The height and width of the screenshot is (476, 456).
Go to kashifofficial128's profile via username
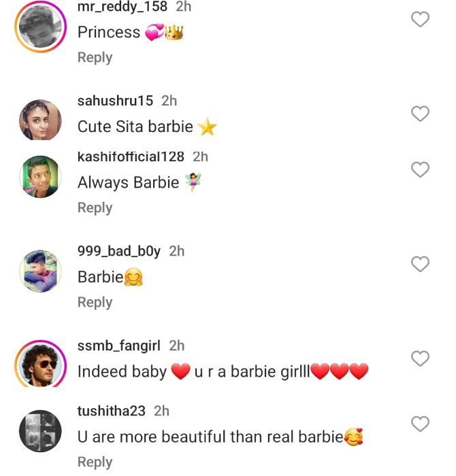[x=131, y=156]
